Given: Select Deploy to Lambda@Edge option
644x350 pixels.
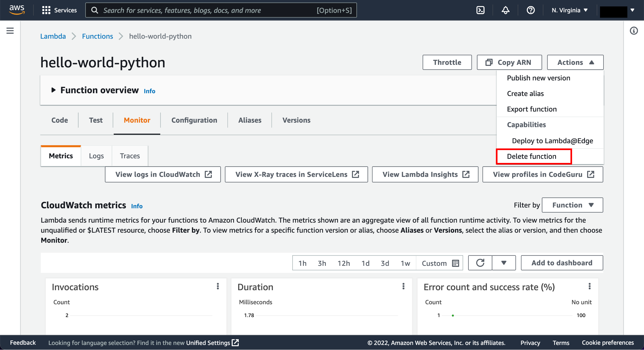Looking at the screenshot, I should coord(552,140).
